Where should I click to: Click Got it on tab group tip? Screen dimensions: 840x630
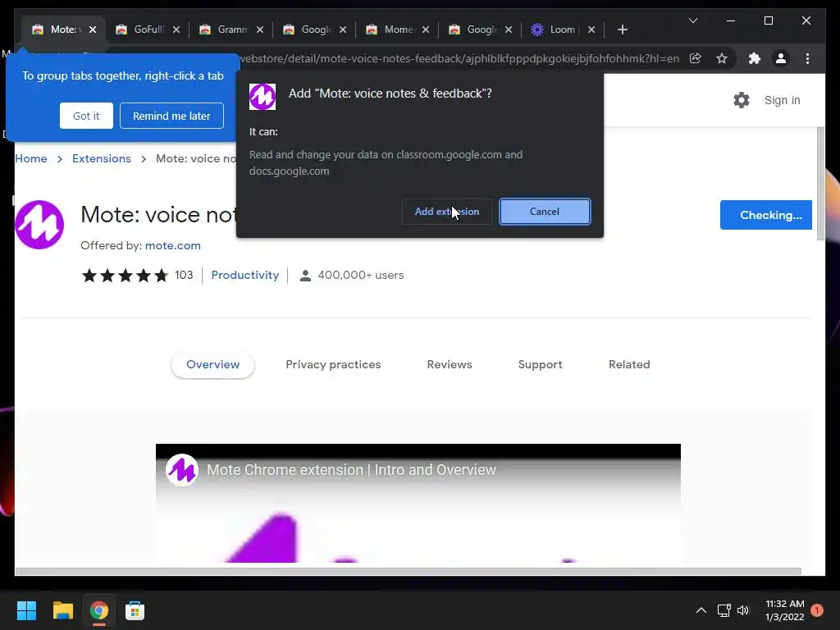pyautogui.click(x=86, y=116)
